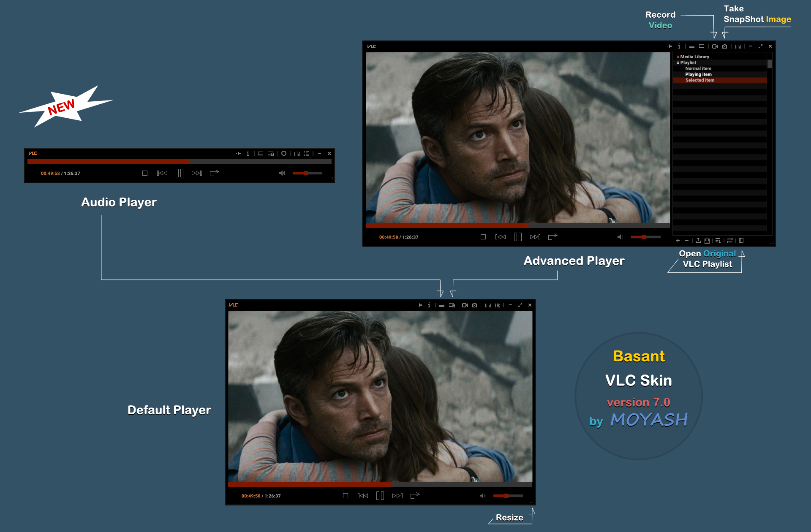Skip to next track in the Advanced Player

(x=535, y=237)
